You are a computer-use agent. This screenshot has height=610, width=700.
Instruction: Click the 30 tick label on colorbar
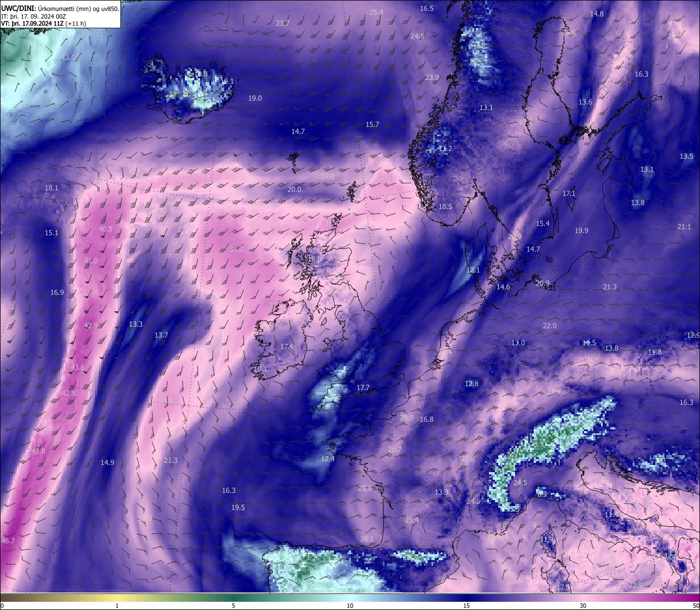pos(583,605)
